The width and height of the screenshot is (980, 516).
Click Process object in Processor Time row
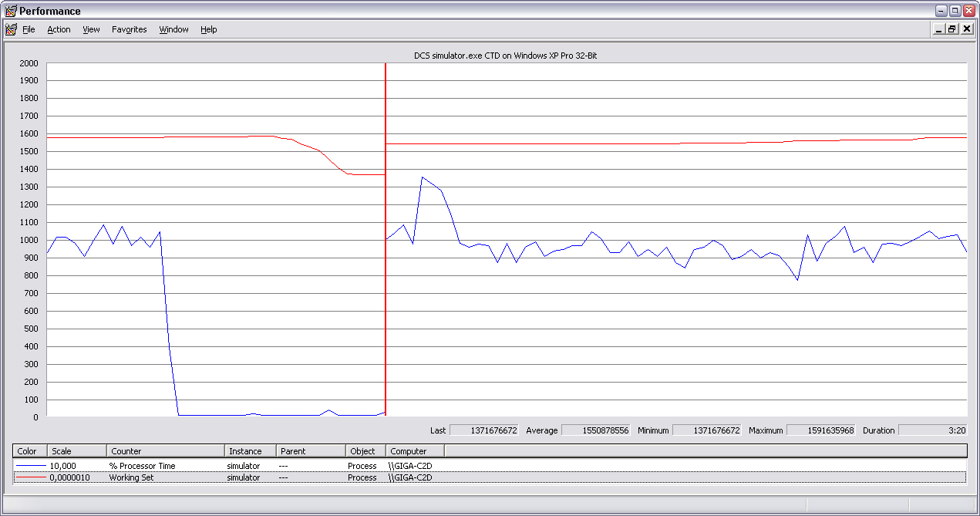point(362,466)
